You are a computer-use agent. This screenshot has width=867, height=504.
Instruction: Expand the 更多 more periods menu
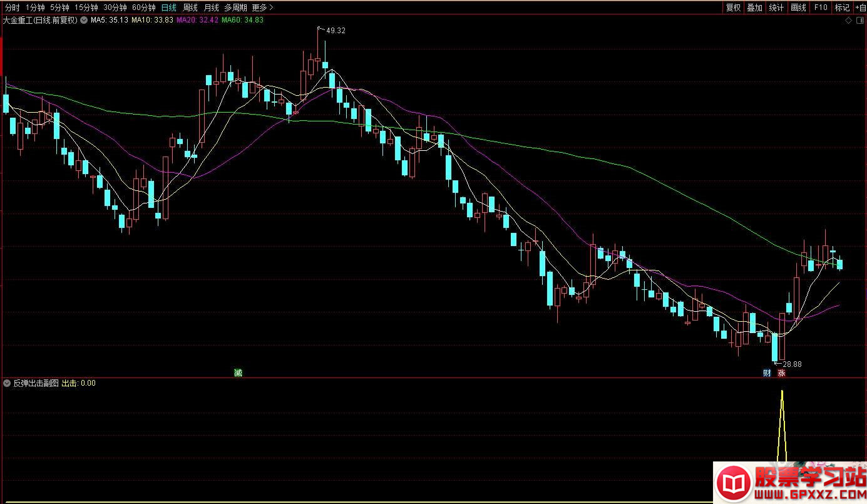[263, 8]
